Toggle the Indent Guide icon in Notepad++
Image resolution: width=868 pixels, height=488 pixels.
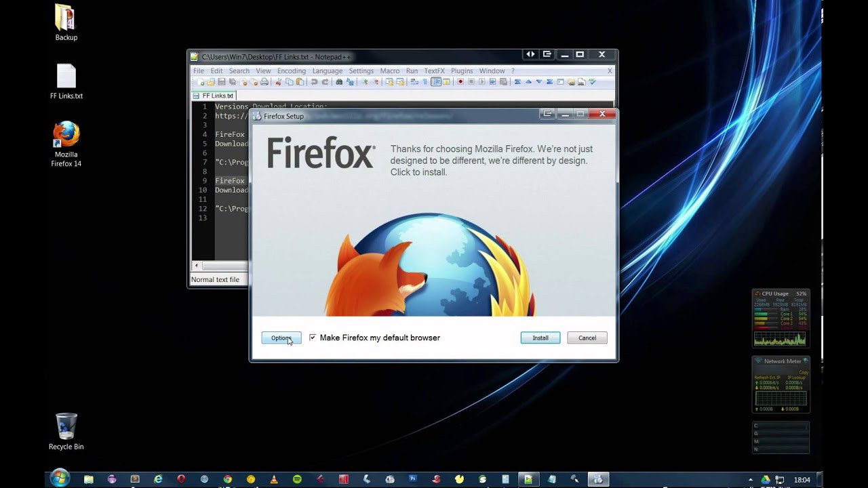(x=436, y=82)
